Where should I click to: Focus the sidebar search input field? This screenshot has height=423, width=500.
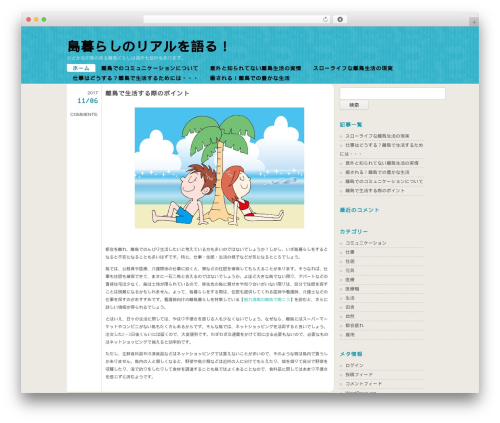pyautogui.click(x=392, y=93)
